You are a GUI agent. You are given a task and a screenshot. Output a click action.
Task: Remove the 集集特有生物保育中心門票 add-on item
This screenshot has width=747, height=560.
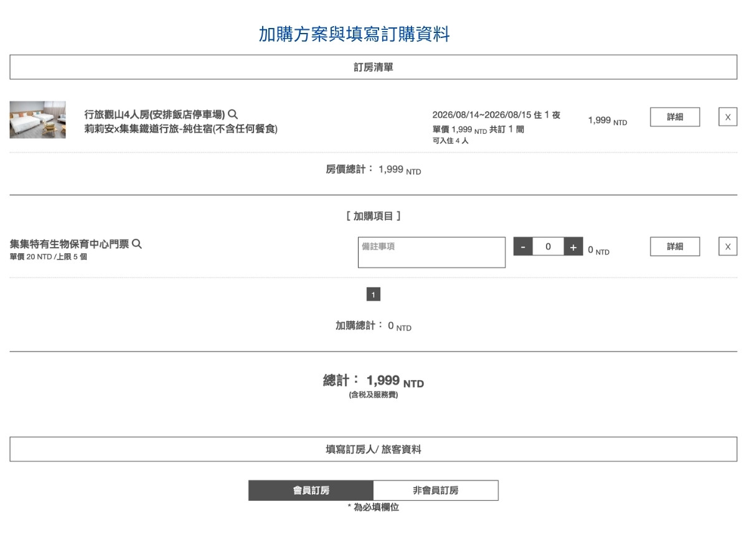[727, 246]
